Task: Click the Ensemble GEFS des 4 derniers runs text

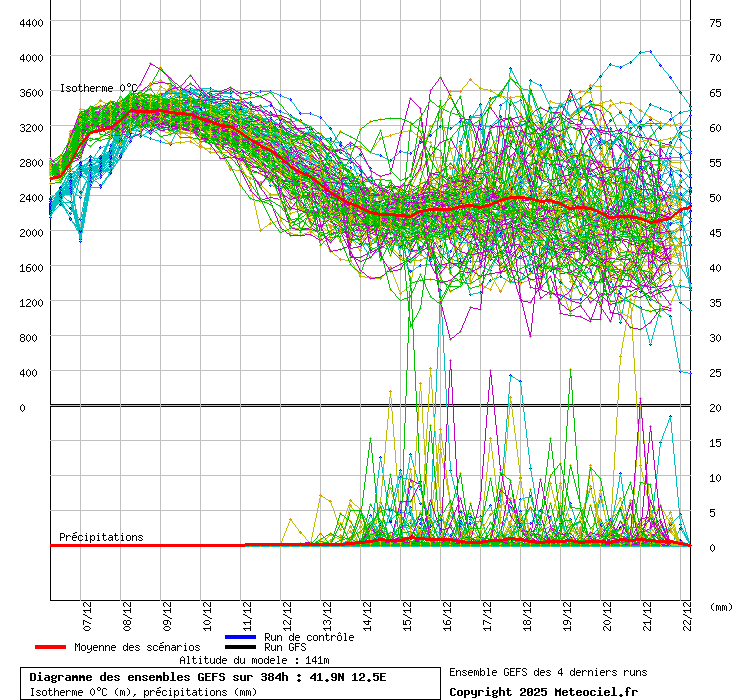Action: tap(548, 672)
